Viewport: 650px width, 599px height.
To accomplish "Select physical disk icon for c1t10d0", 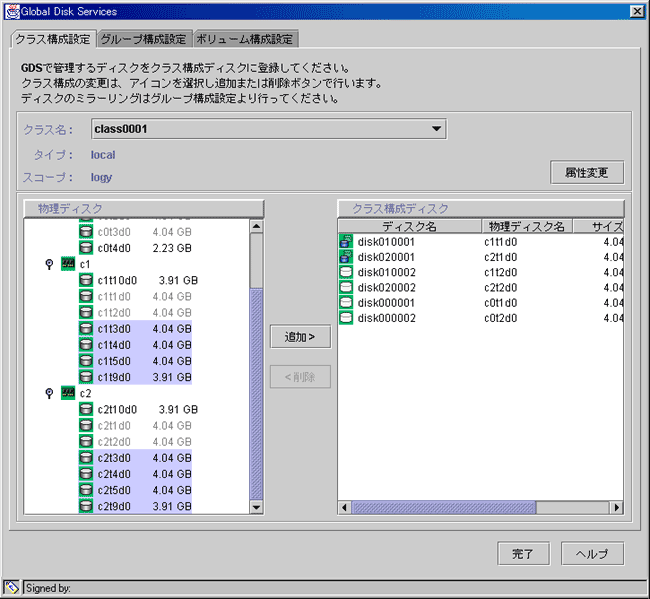I will (86, 280).
